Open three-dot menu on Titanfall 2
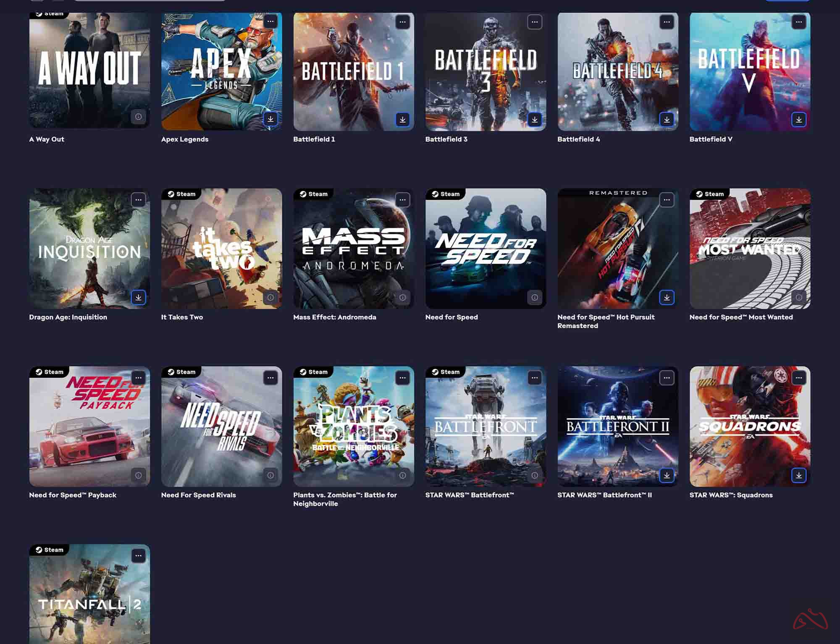 tap(138, 556)
